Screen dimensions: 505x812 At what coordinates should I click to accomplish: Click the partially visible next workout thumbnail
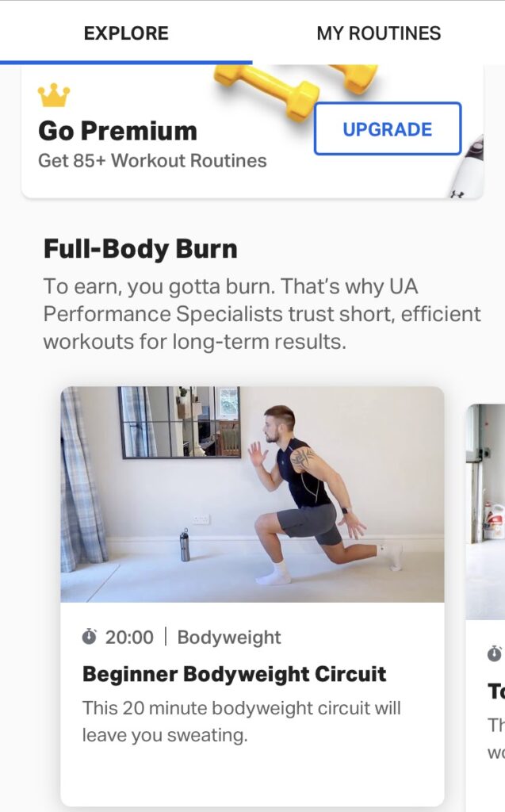485,511
